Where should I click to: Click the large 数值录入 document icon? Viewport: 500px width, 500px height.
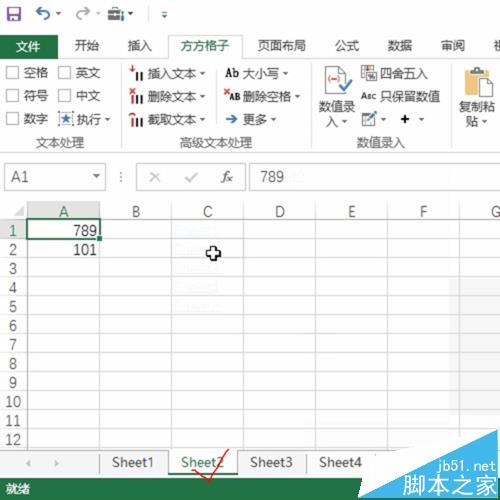(x=337, y=80)
